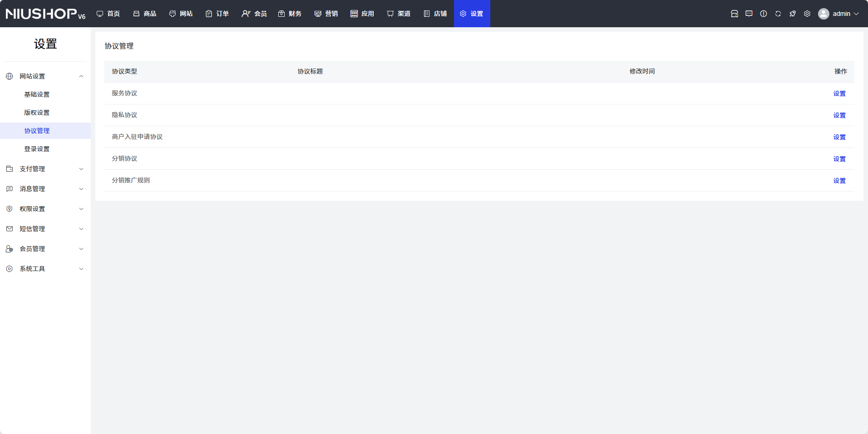868x434 pixels.
Task: Click the storefront icon in top bar
Action: click(x=734, y=14)
